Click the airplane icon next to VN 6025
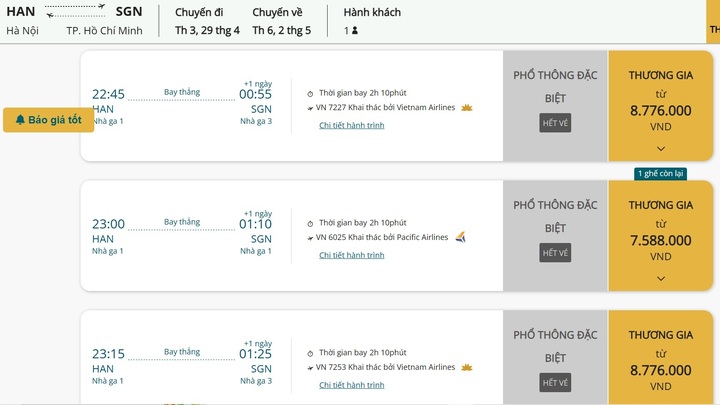This screenshot has height=405, width=720. coord(310,238)
